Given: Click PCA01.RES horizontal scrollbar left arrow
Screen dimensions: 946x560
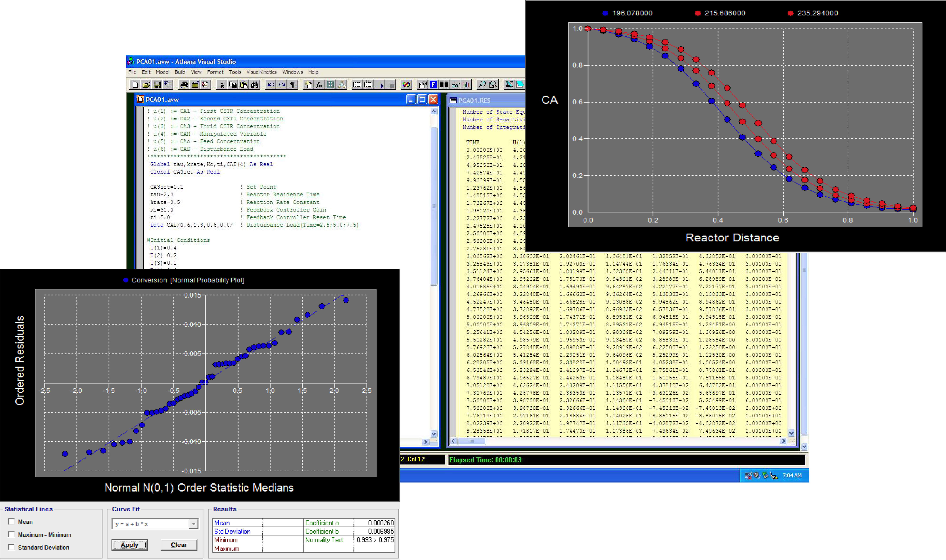Looking at the screenshot, I should pyautogui.click(x=453, y=441).
